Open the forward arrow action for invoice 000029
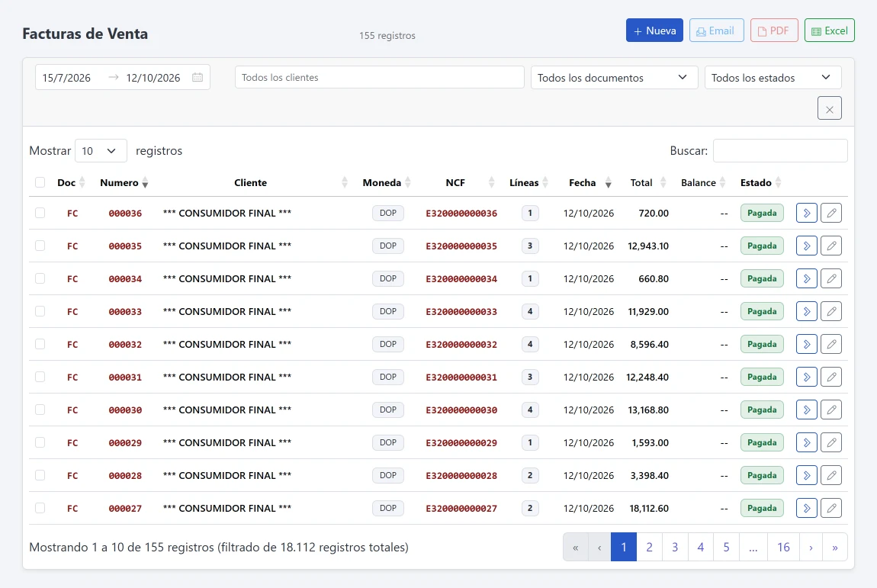Image resolution: width=877 pixels, height=588 pixels. tap(807, 442)
